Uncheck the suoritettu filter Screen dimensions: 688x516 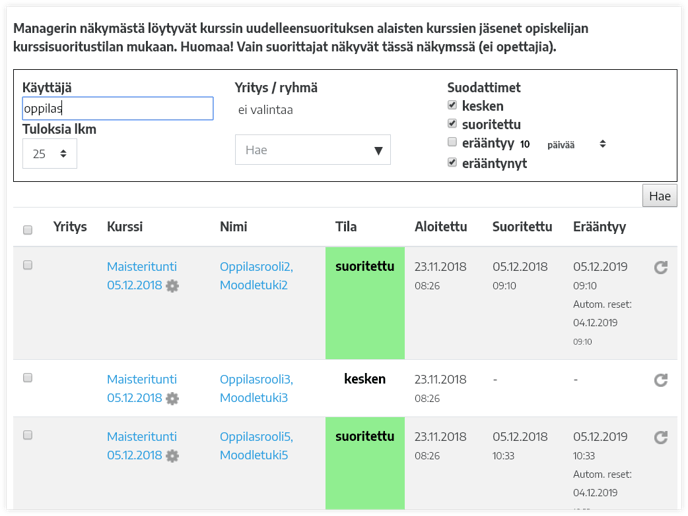point(452,124)
